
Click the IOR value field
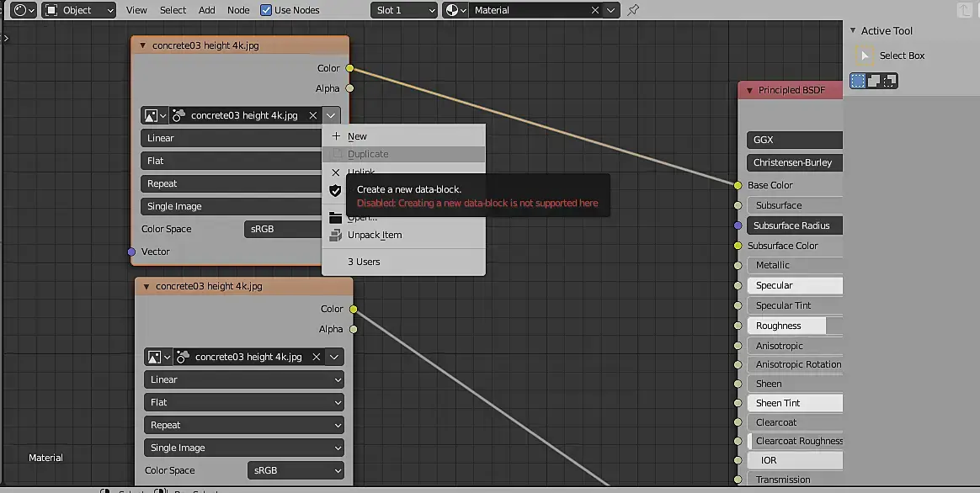pos(795,460)
